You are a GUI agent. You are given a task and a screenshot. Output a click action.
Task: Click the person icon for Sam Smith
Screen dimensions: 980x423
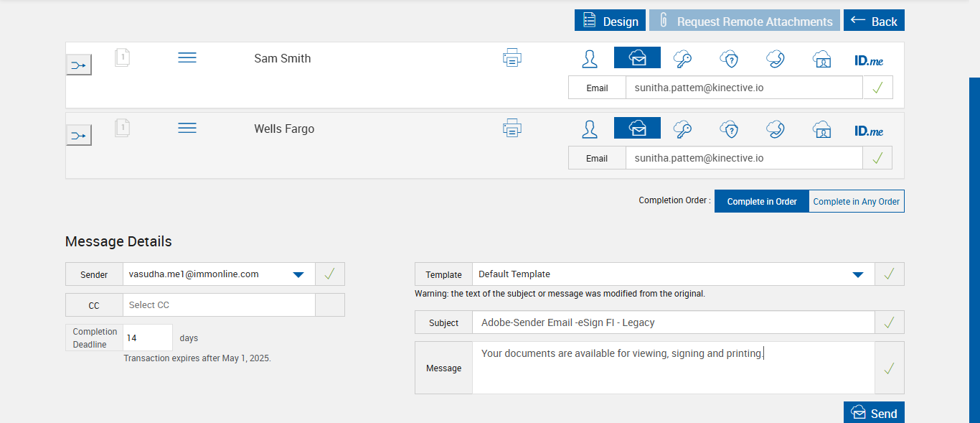point(590,58)
